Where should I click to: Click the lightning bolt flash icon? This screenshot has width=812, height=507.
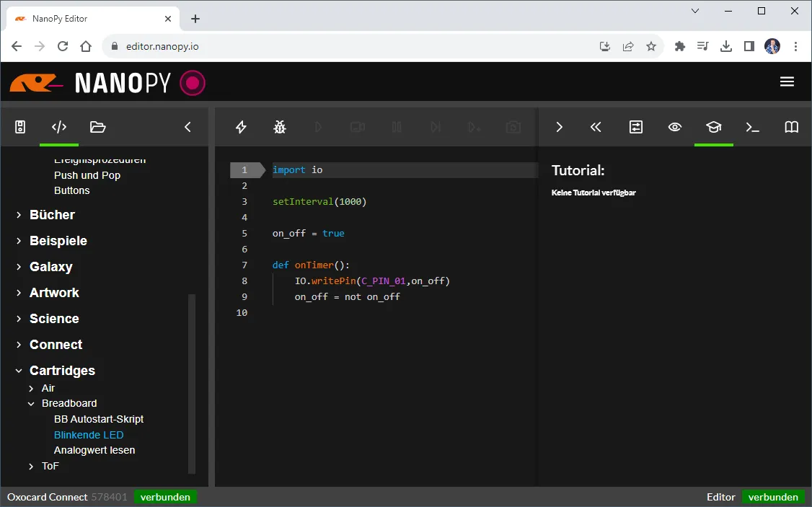[x=242, y=127]
